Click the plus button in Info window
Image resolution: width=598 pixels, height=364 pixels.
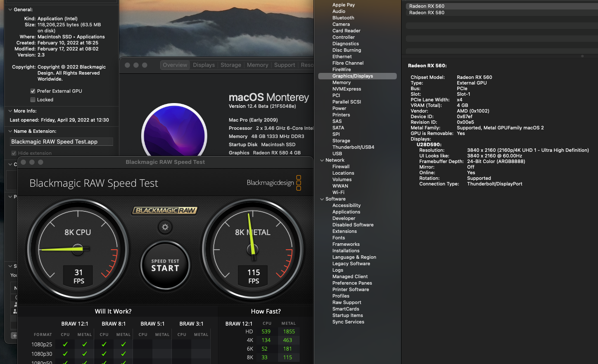[x=14, y=336]
